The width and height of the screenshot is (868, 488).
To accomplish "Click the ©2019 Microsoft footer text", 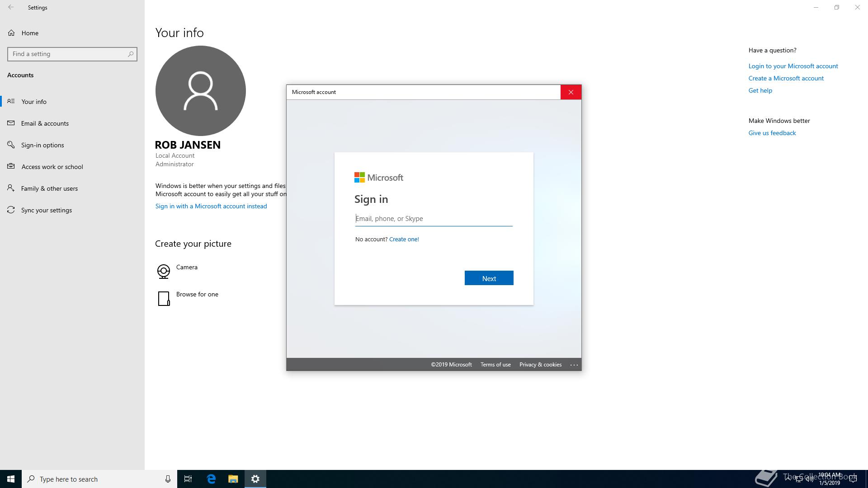I will tap(451, 365).
